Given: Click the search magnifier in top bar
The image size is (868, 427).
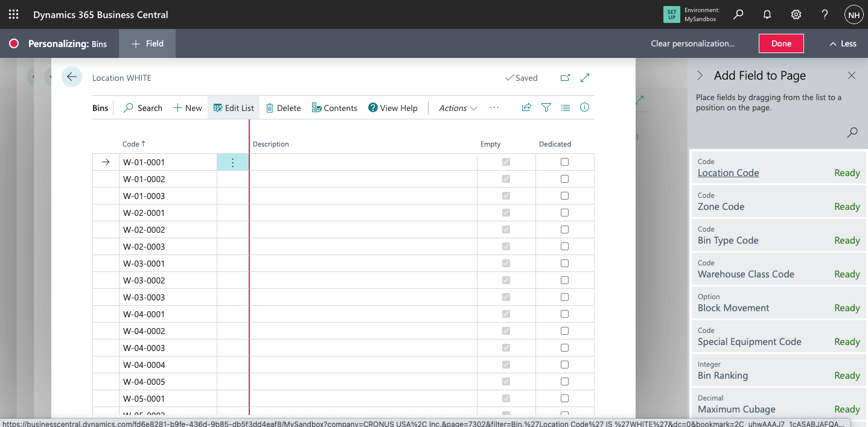Looking at the screenshot, I should click(x=738, y=14).
